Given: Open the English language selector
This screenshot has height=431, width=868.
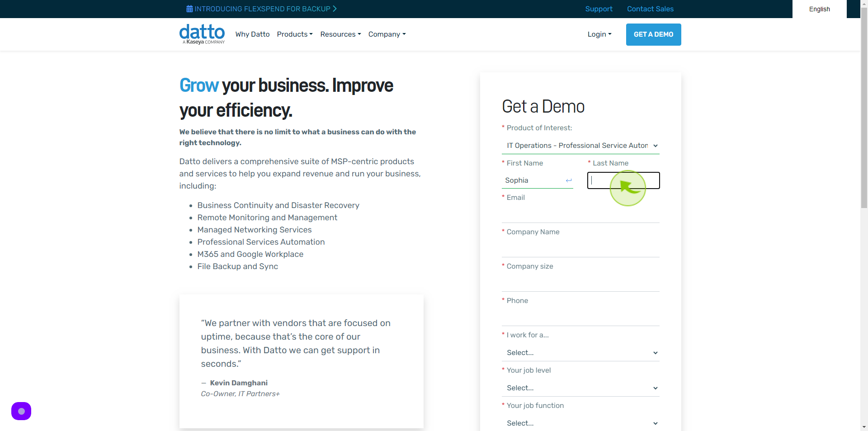Looking at the screenshot, I should point(819,9).
